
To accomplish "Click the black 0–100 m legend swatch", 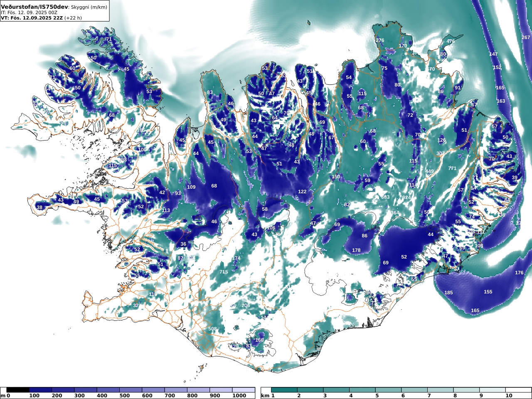I will (18, 390).
